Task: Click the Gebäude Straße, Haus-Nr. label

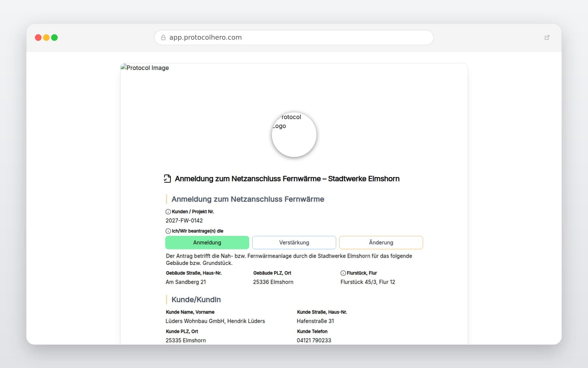Action: pos(194,273)
